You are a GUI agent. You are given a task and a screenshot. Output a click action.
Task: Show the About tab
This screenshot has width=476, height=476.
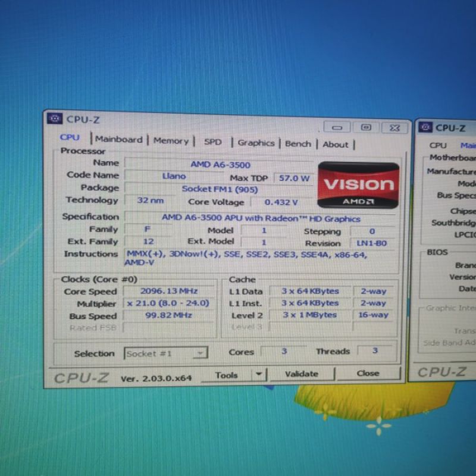coord(335,145)
